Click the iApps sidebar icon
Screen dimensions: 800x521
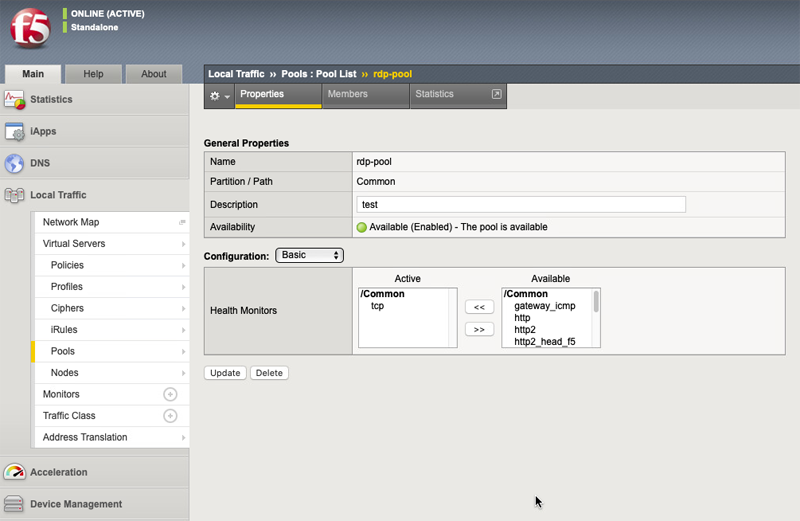point(14,132)
